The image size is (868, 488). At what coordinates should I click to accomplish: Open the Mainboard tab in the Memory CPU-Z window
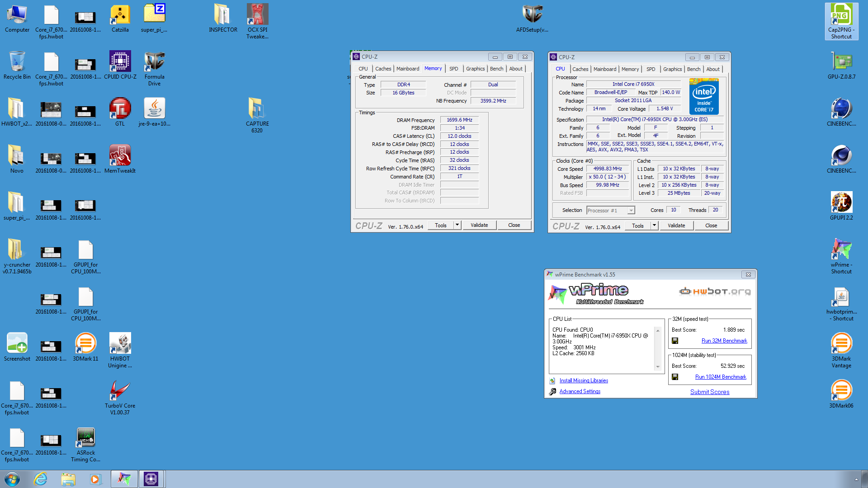point(408,69)
